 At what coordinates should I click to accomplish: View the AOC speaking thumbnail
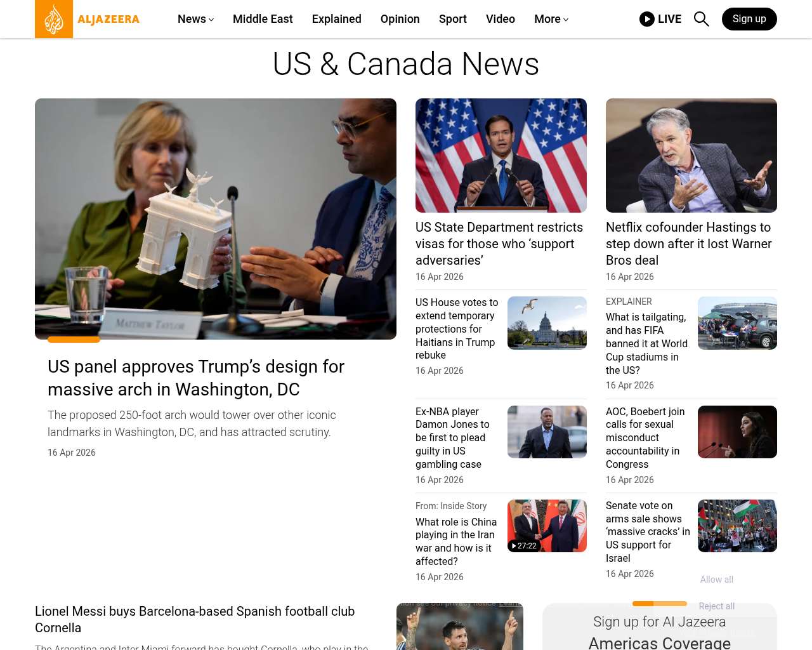[x=737, y=432]
